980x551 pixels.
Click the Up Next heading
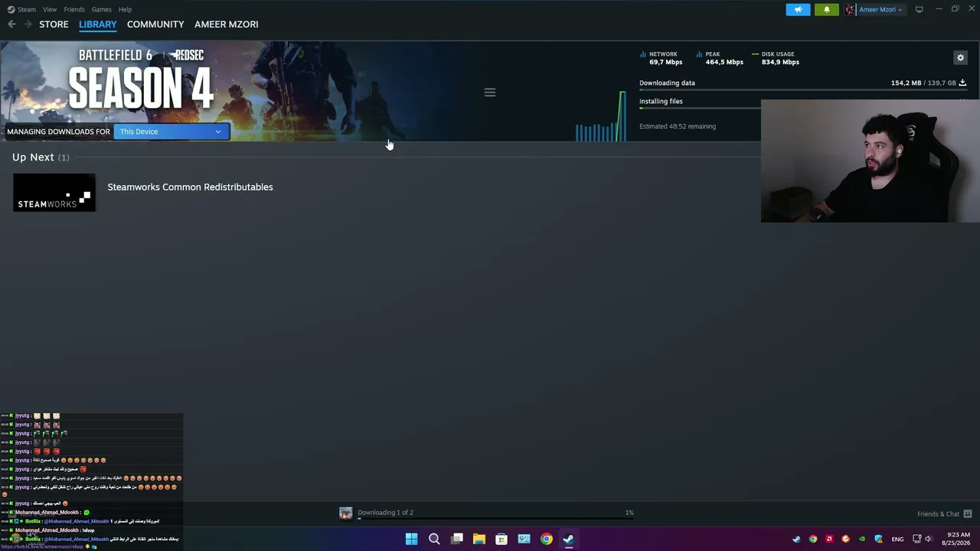[33, 157]
